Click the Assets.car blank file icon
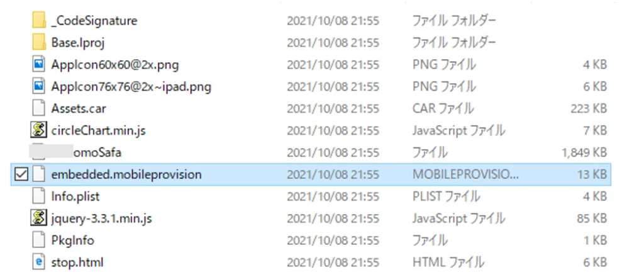Viewport: 644px width, 275px height. click(38, 109)
